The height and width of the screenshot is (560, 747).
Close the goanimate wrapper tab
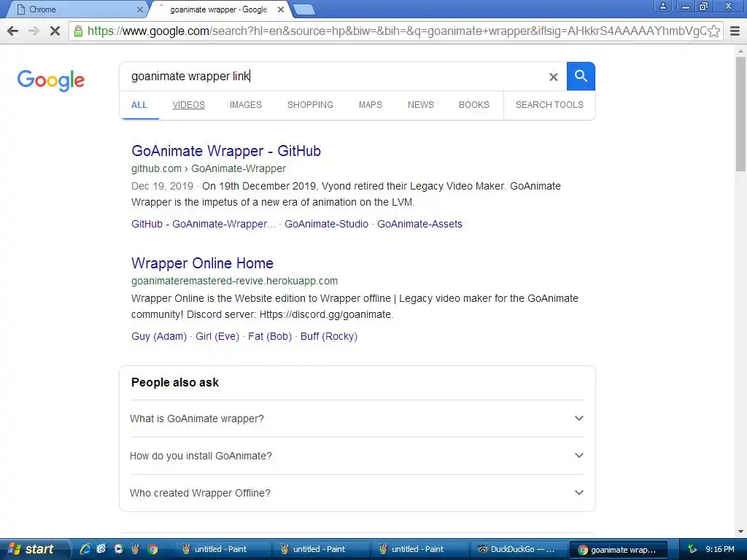281,9
